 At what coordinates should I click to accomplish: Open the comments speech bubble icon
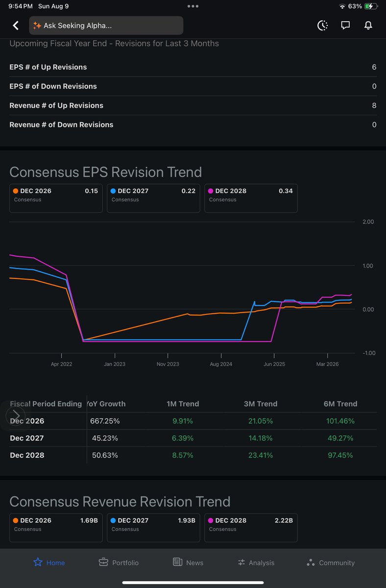(345, 25)
